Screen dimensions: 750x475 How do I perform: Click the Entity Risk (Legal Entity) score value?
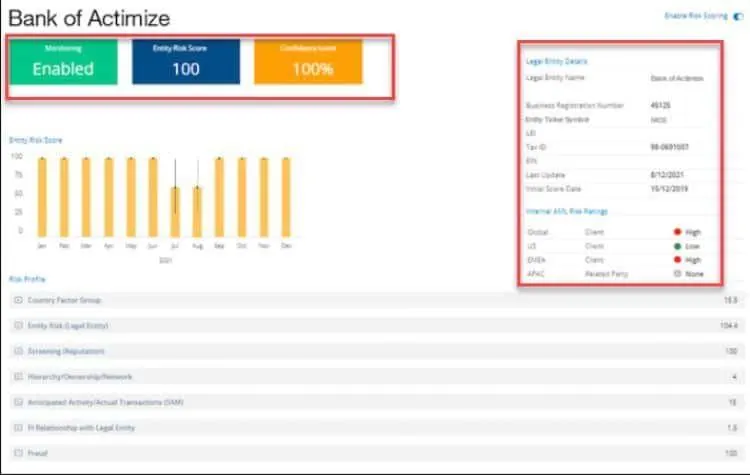click(x=728, y=326)
